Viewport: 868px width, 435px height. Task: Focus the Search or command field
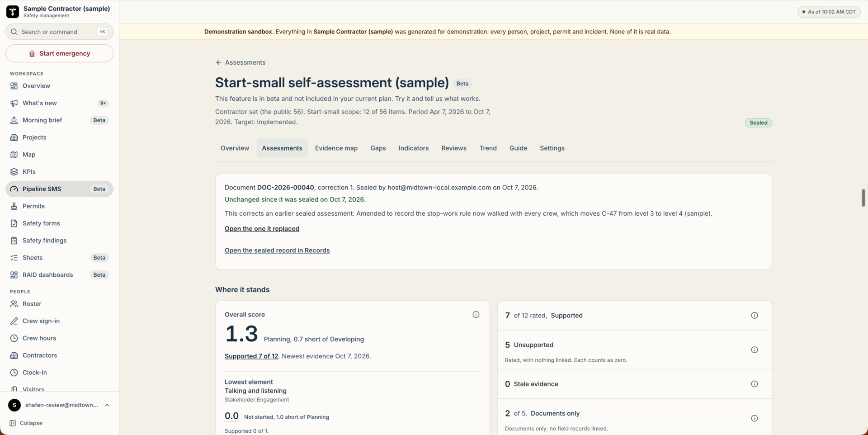[60, 32]
